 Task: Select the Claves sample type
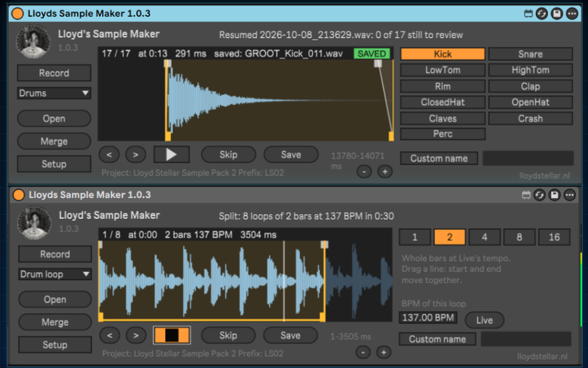pos(442,118)
